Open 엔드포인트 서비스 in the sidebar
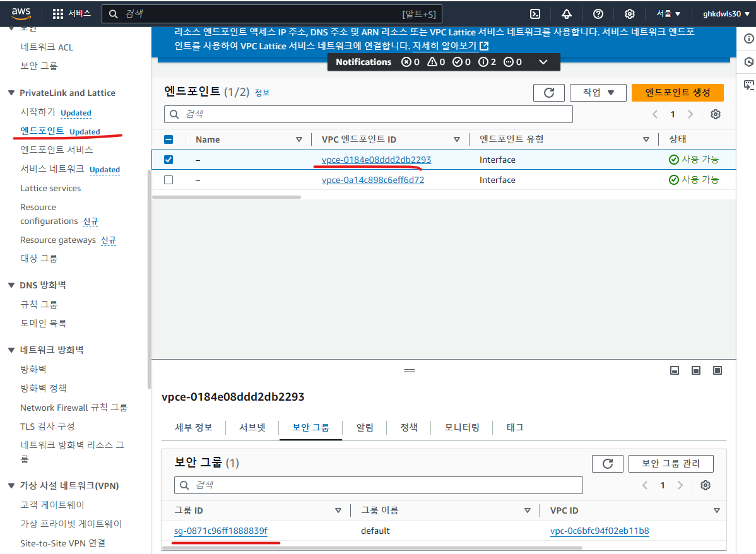The width and height of the screenshot is (756, 554). click(56, 150)
